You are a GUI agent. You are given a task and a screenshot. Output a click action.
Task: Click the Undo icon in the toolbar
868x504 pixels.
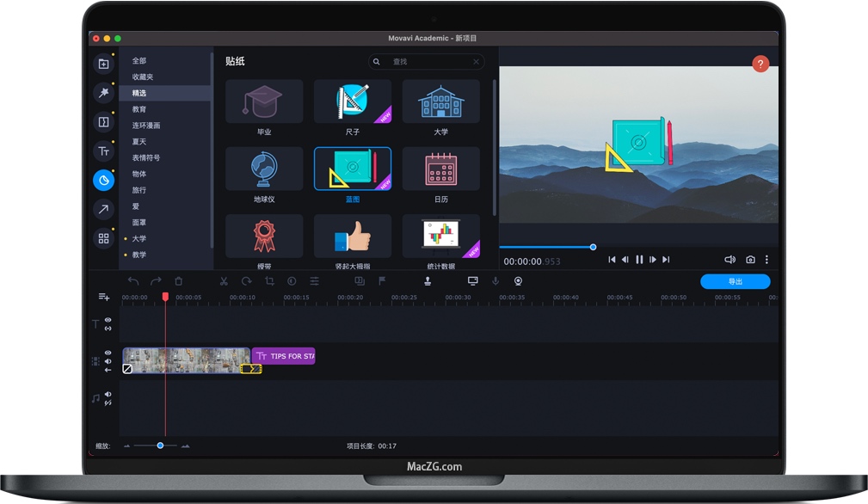pos(133,281)
